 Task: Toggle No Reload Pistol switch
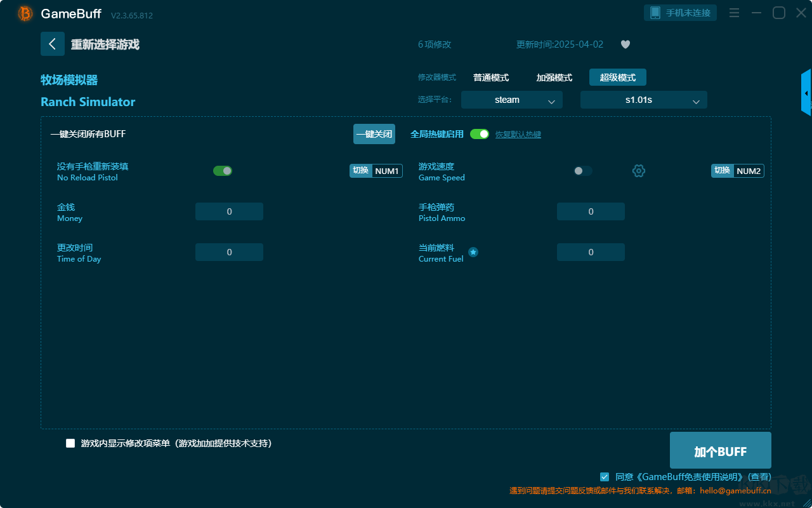pos(223,171)
